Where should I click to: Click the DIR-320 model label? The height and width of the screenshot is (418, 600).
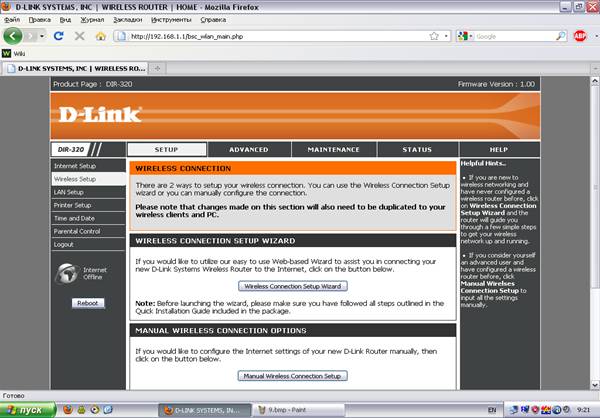(70, 149)
